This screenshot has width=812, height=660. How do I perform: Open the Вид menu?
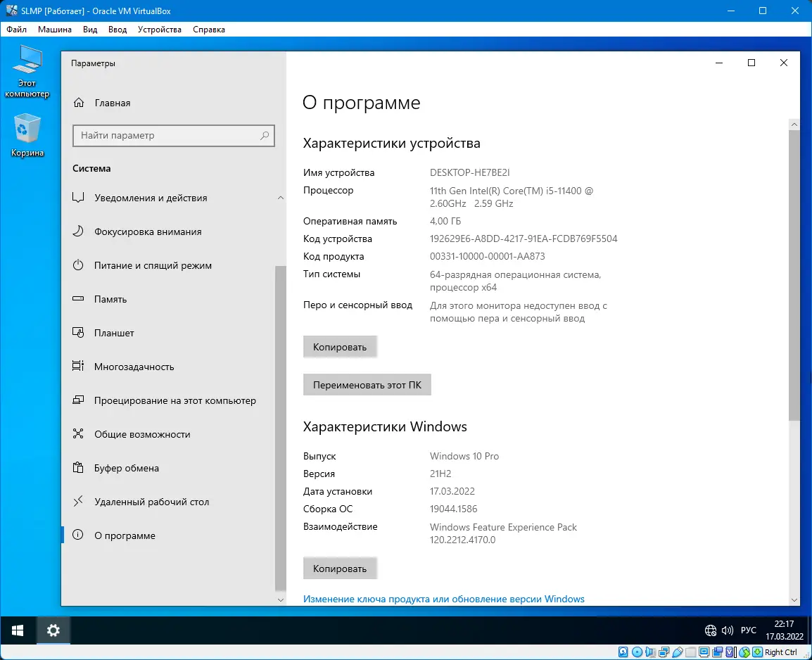(x=90, y=30)
